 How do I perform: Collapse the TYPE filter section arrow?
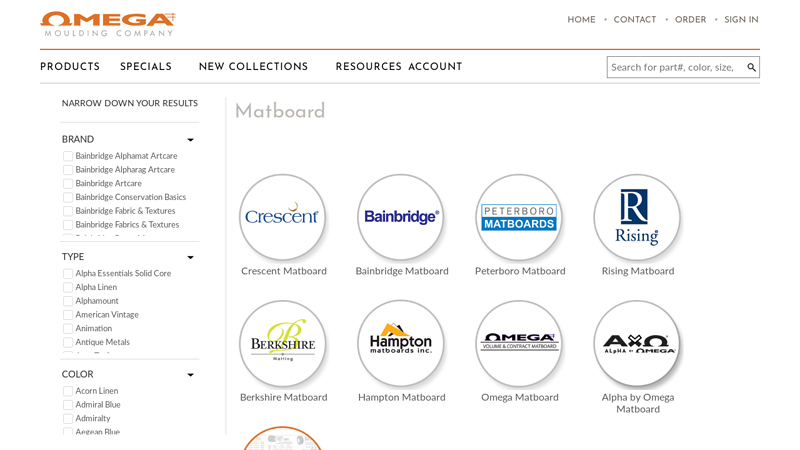click(190, 257)
